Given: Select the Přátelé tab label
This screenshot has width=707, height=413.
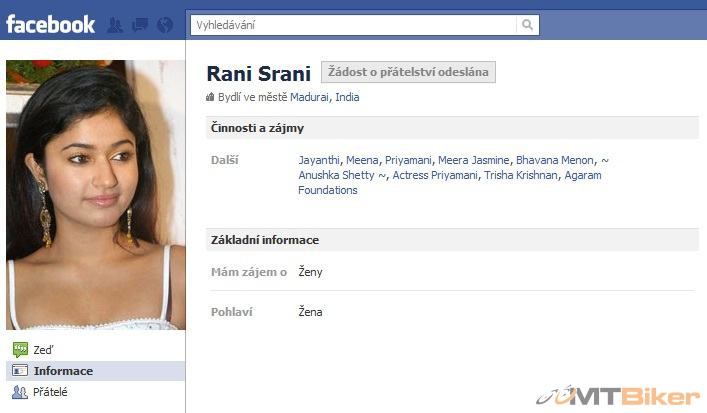Looking at the screenshot, I should (x=50, y=392).
